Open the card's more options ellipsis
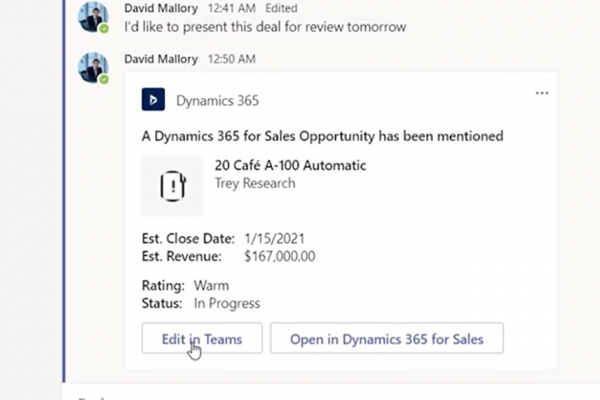This screenshot has height=400, width=600. tap(542, 93)
